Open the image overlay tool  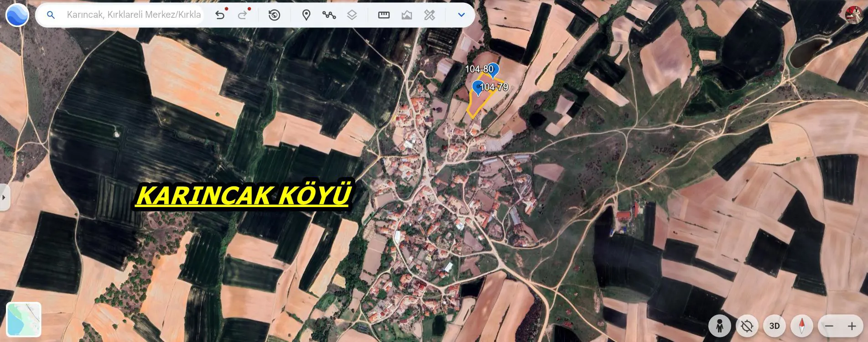point(407,15)
